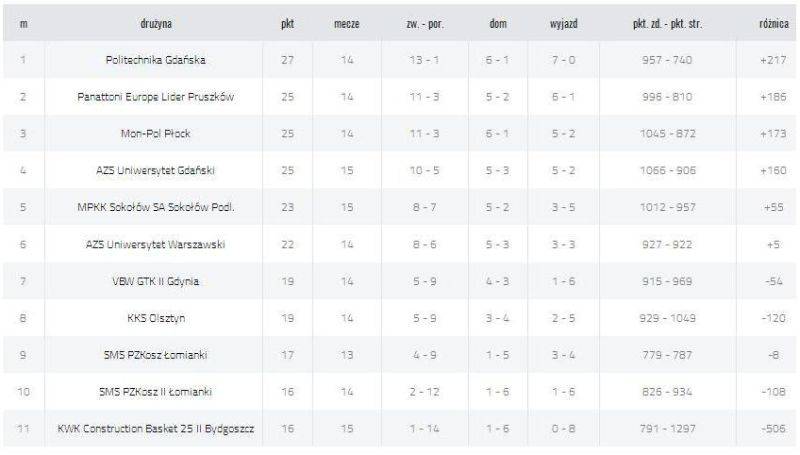
Task: Click the pkt column header
Action: pyautogui.click(x=287, y=24)
